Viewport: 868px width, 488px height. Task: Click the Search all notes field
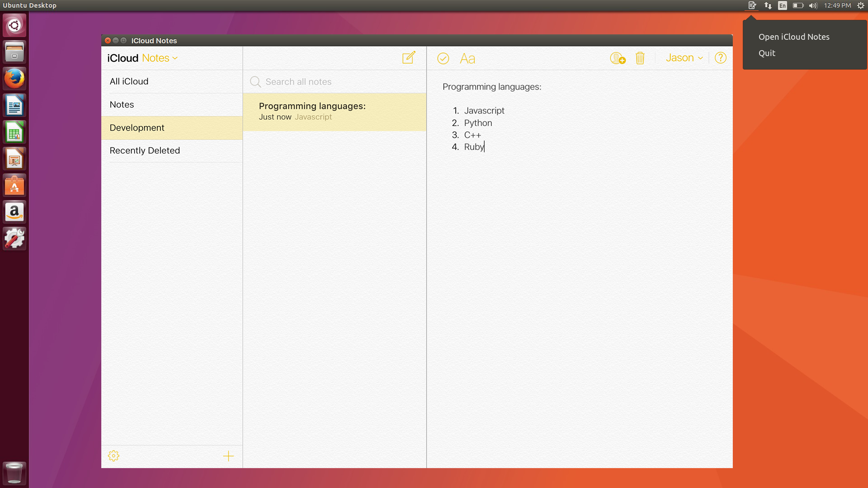pos(335,82)
